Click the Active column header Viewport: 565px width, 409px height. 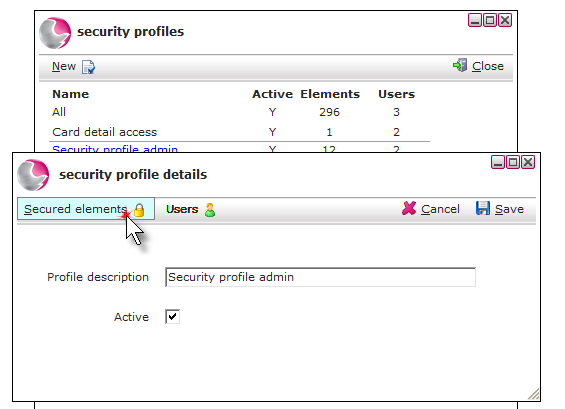(272, 94)
